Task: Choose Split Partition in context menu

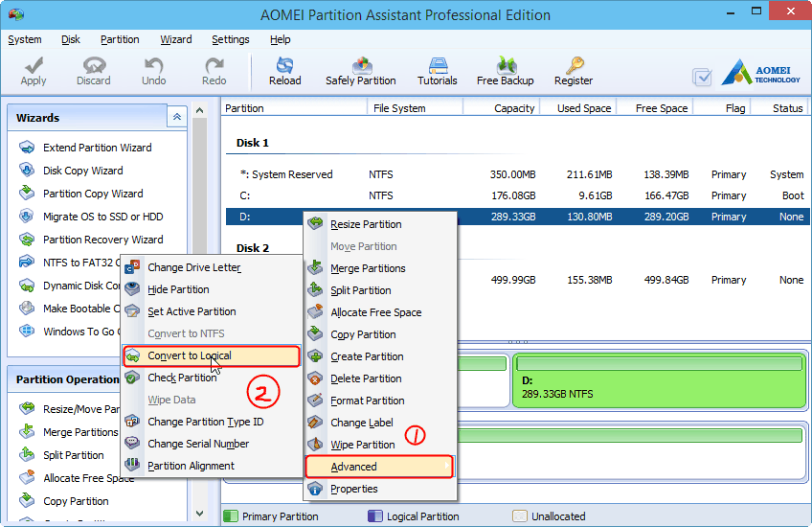Action: (380, 290)
